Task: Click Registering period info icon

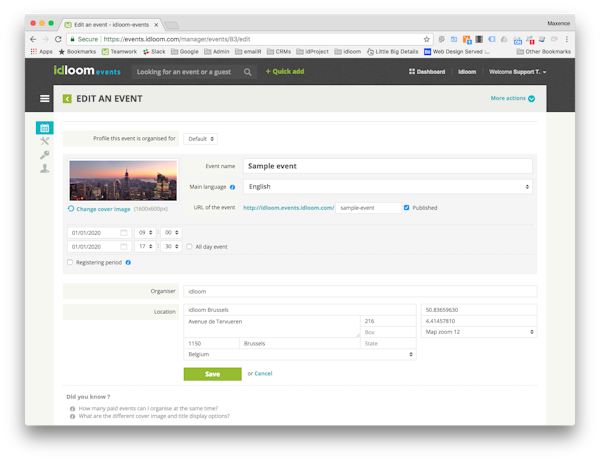Action: point(128,262)
